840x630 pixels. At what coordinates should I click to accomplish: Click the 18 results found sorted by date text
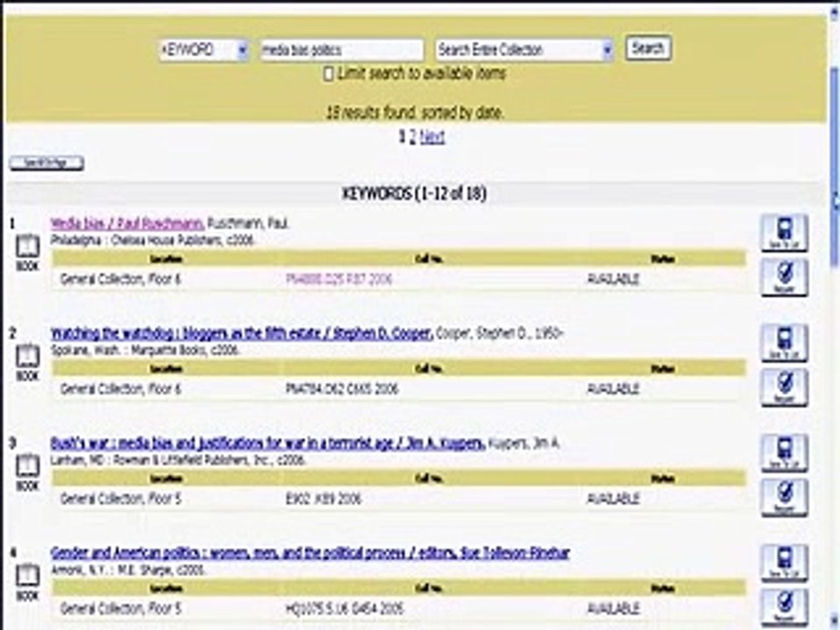tap(415, 113)
